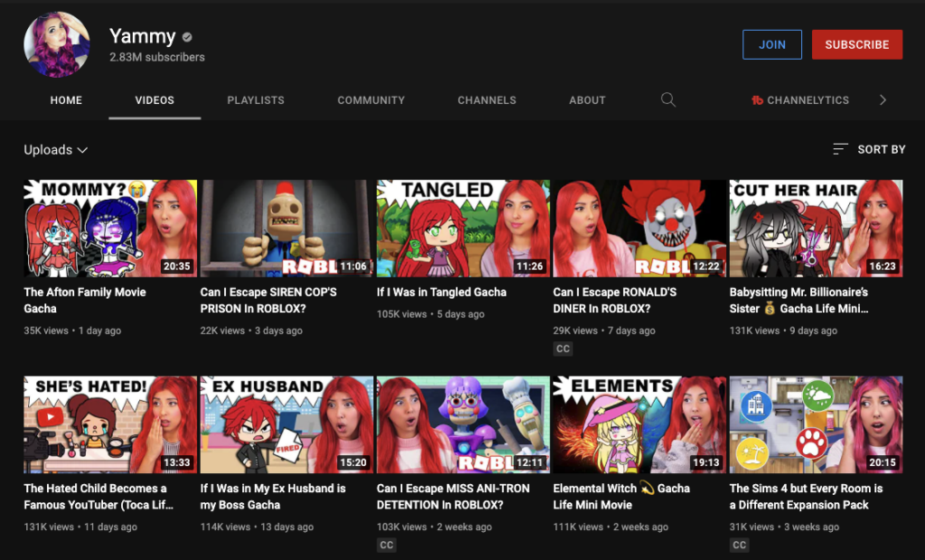Click the right arrow after Channelytics tab
The height and width of the screenshot is (560, 925).
click(883, 99)
